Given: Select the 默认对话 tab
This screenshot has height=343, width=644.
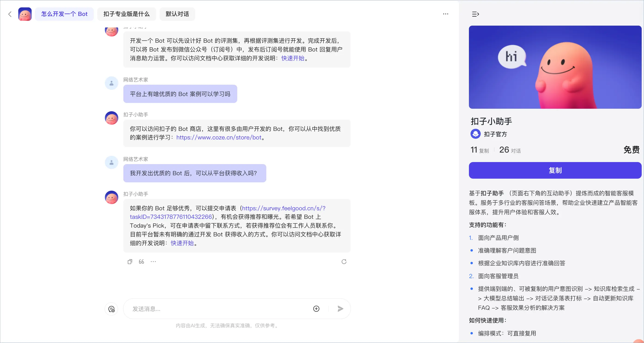Looking at the screenshot, I should click(177, 14).
